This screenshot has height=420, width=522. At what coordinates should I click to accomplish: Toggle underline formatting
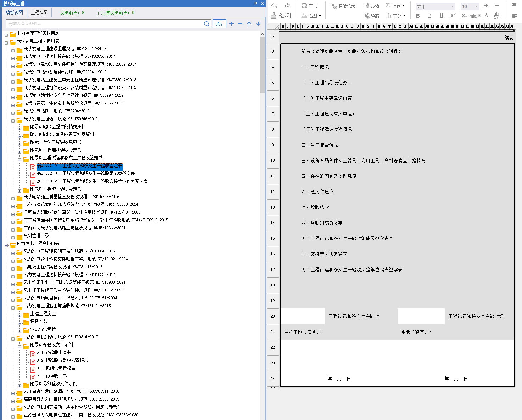[441, 16]
